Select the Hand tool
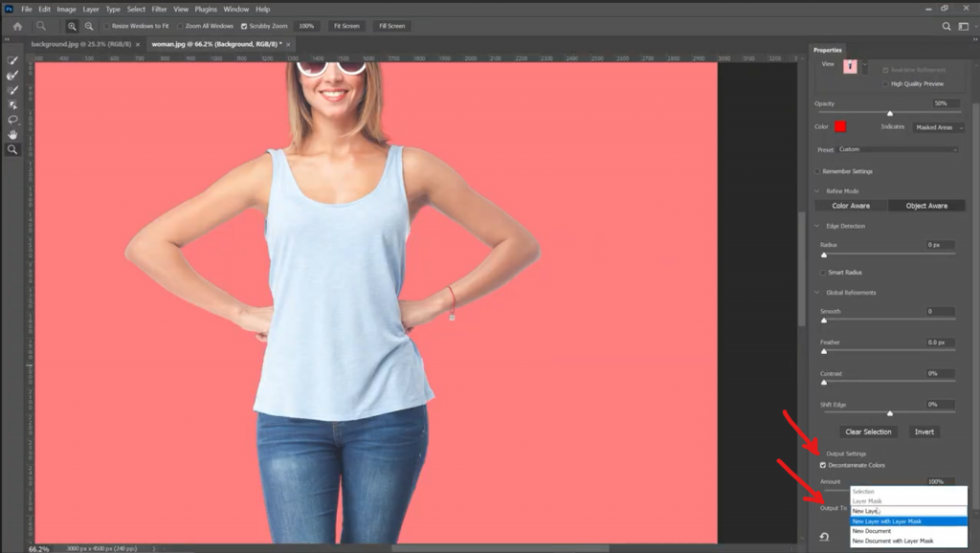This screenshot has height=553, width=980. (11, 134)
